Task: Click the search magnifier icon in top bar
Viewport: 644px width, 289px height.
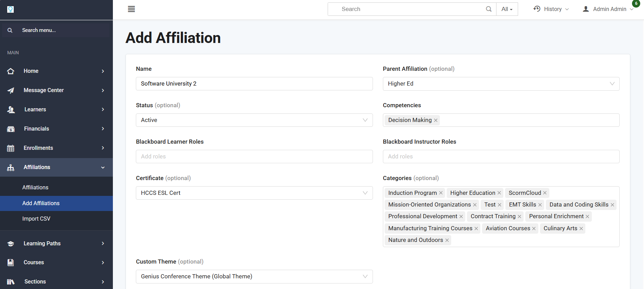Action: tap(489, 9)
